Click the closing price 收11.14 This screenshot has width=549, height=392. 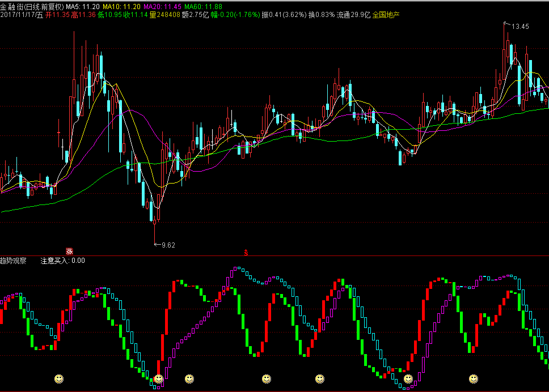tap(136, 15)
